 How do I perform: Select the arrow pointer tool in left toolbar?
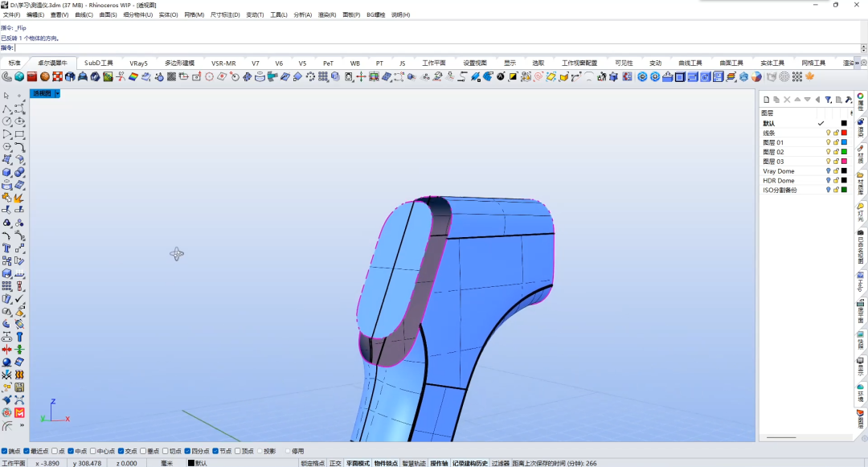click(x=6, y=96)
